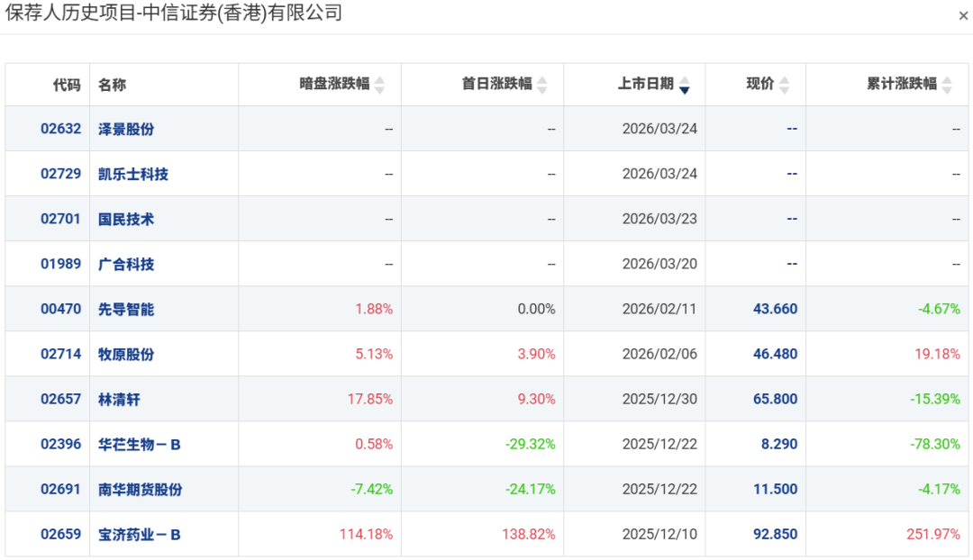Click 先导智能 stock name
The width and height of the screenshot is (973, 560).
tap(126, 309)
